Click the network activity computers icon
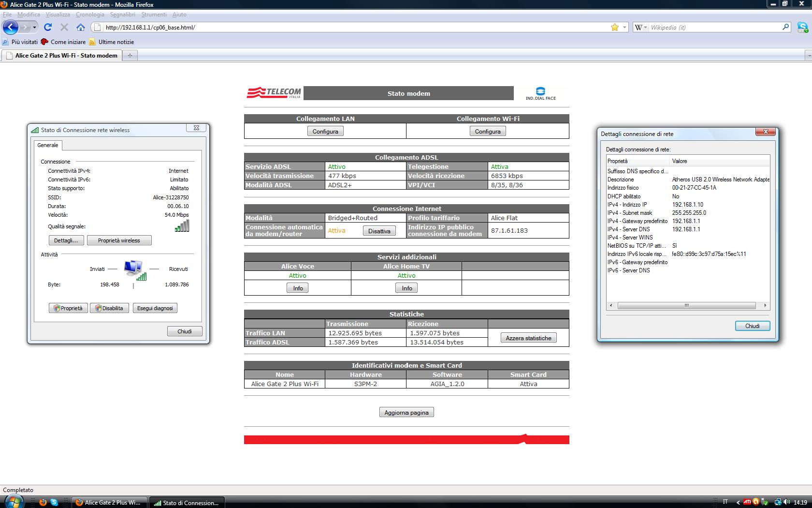This screenshot has height=508, width=812. pyautogui.click(x=135, y=270)
